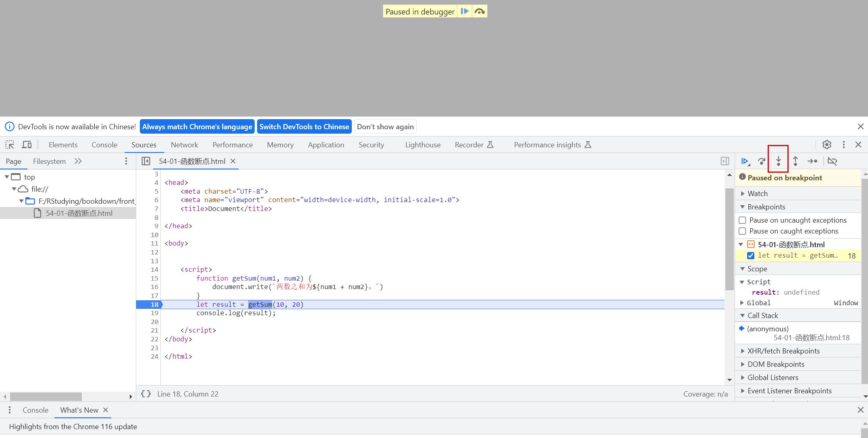
Task: Toggle the device toolbar icon
Action: [27, 145]
